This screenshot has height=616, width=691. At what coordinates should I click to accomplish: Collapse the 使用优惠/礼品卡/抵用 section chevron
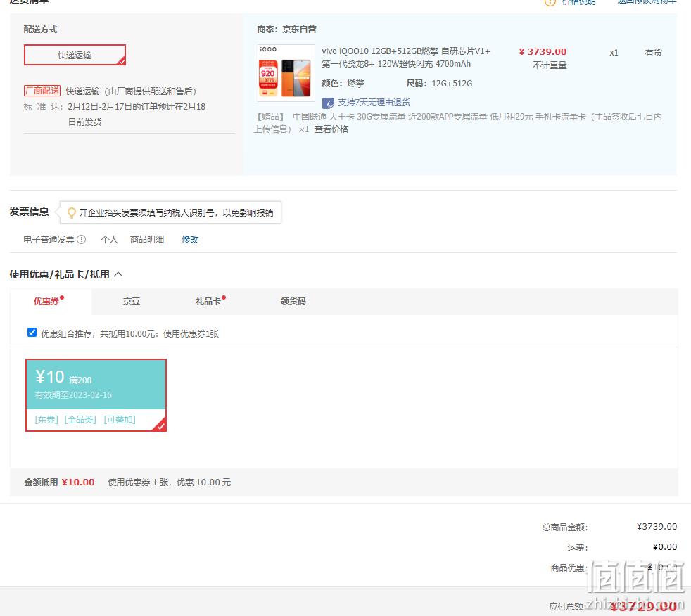click(118, 274)
